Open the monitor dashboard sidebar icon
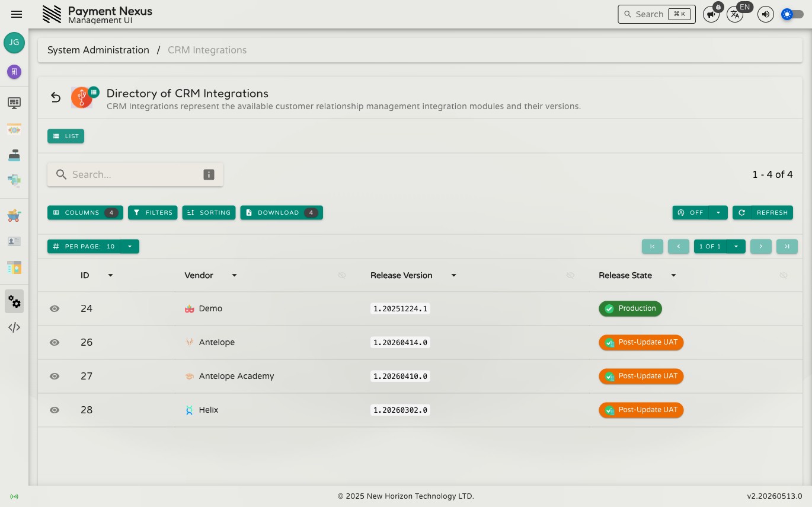Screen dimensions: 812x507 (14, 103)
